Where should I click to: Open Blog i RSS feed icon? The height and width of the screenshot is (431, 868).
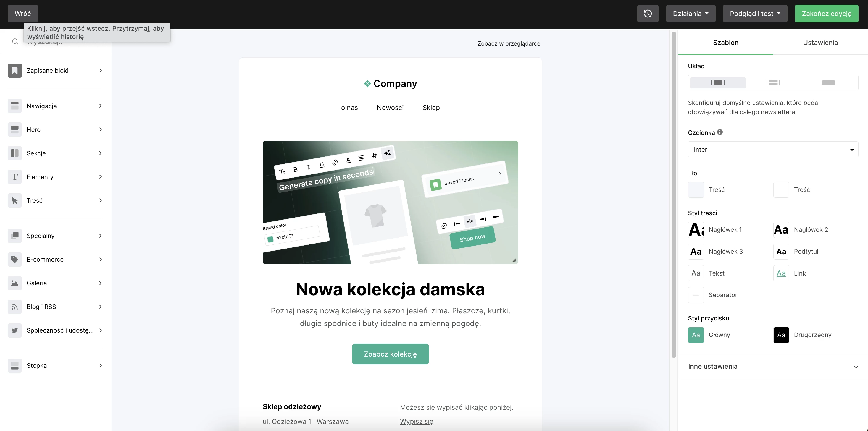pyautogui.click(x=14, y=307)
